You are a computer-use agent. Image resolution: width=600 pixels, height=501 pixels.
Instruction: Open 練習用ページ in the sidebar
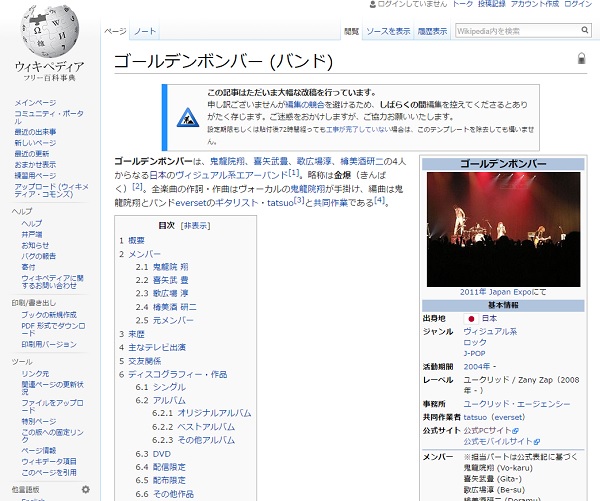35,176
